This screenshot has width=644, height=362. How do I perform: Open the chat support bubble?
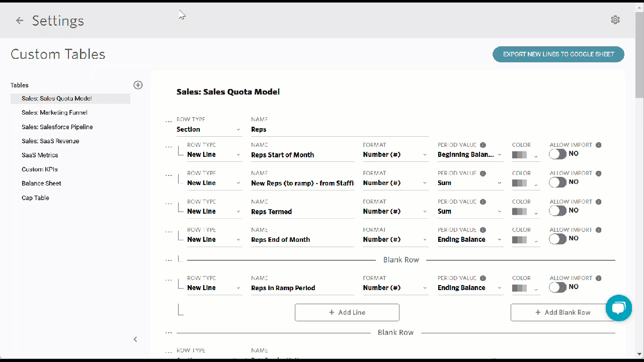(618, 308)
